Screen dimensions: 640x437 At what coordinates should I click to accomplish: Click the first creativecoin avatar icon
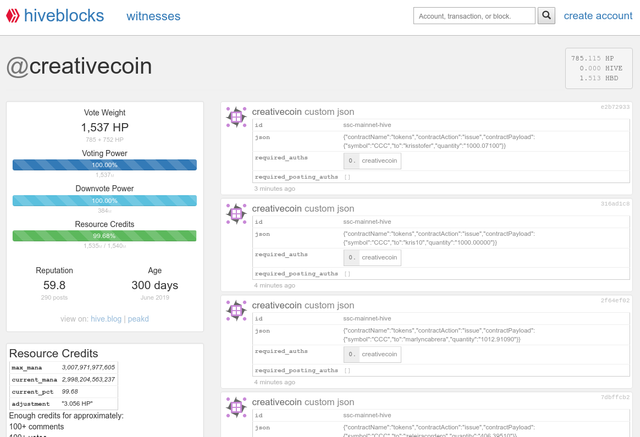pyautogui.click(x=236, y=117)
